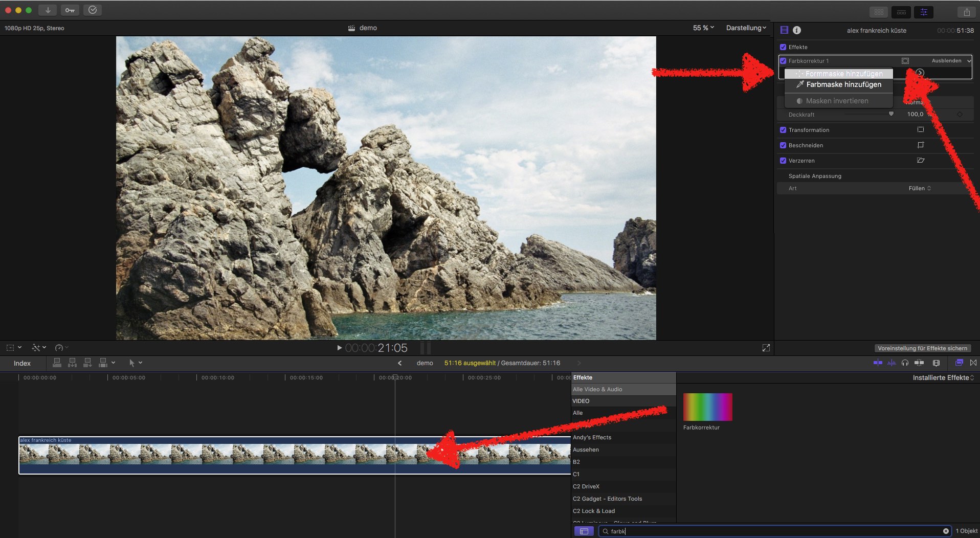This screenshot has height=538, width=980.
Task: Click the play button in viewer
Action: click(x=339, y=348)
